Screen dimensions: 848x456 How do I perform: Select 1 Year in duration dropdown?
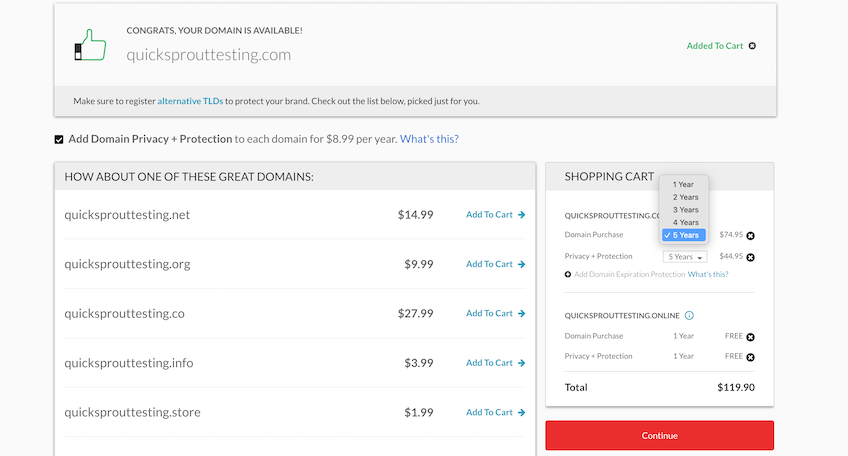pyautogui.click(x=684, y=184)
